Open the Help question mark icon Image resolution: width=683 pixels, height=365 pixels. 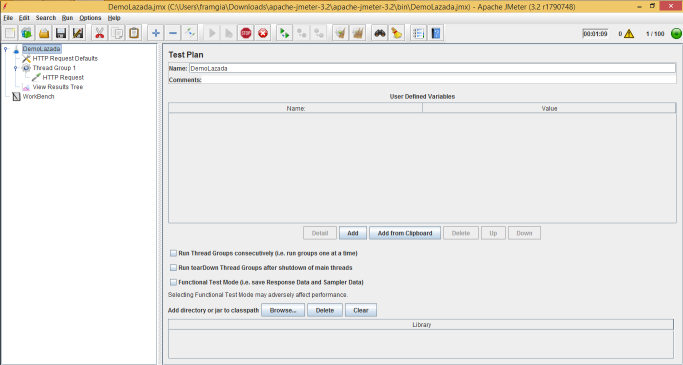click(436, 33)
